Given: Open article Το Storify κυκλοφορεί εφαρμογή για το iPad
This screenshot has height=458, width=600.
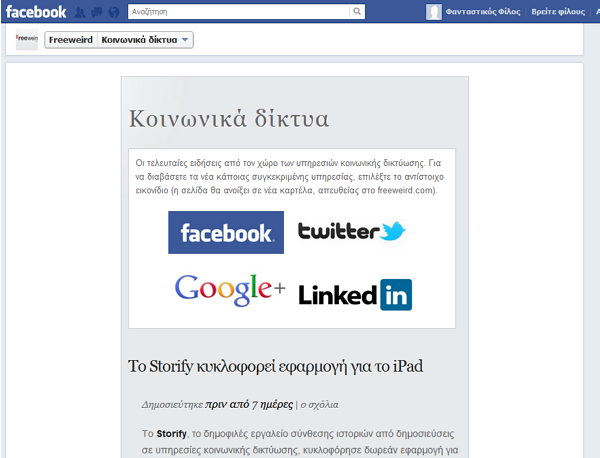Looking at the screenshot, I should pos(276,366).
